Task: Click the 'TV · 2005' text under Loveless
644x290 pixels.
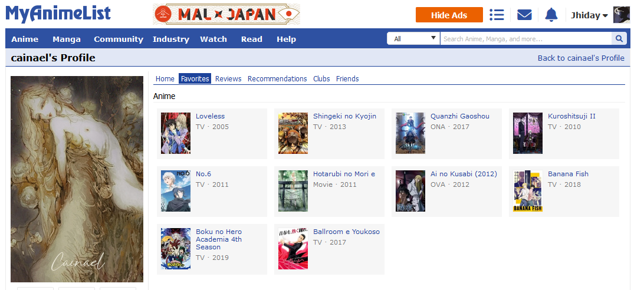Action: pyautogui.click(x=212, y=127)
